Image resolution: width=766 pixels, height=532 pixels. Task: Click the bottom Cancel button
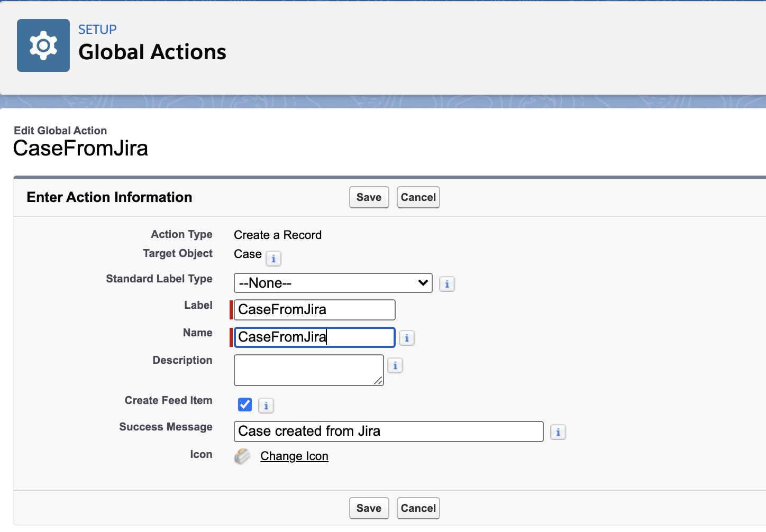coord(418,508)
